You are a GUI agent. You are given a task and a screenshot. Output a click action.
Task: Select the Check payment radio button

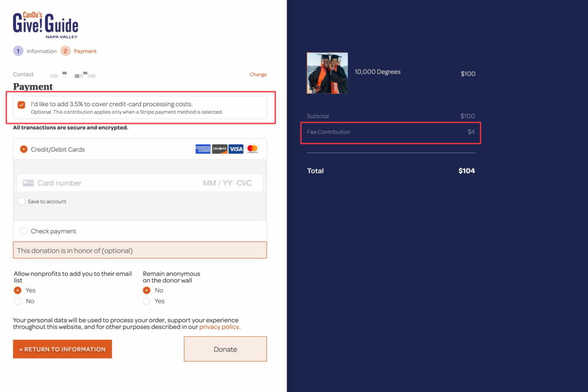[24, 231]
